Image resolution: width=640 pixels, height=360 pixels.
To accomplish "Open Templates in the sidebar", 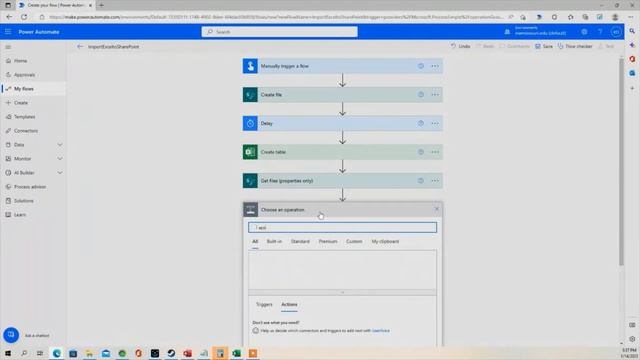I will click(24, 117).
